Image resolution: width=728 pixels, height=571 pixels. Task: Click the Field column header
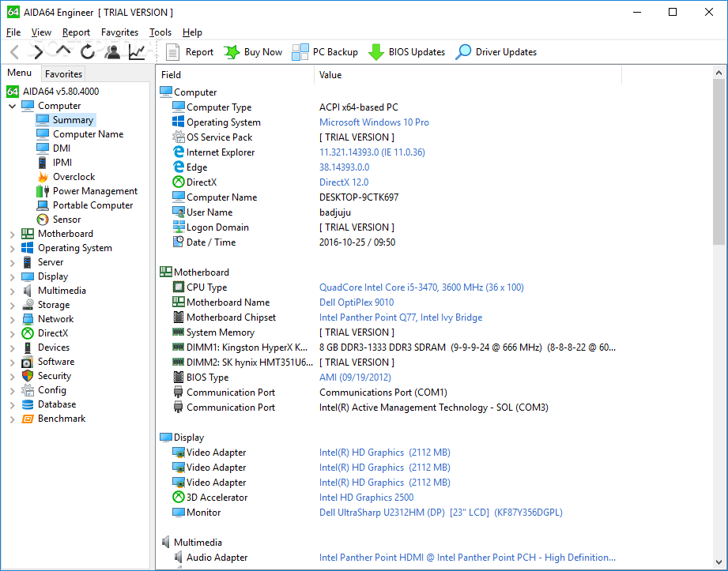click(x=236, y=75)
